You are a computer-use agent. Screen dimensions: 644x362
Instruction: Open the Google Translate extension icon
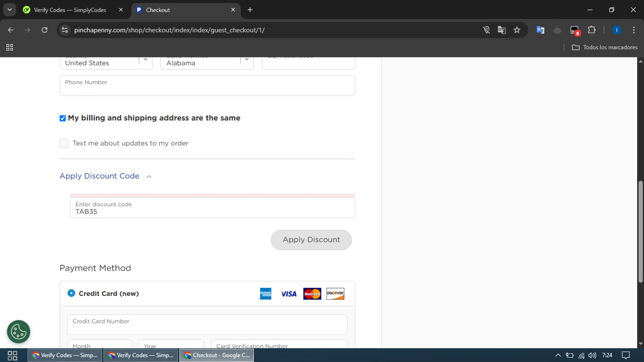[x=541, y=30]
